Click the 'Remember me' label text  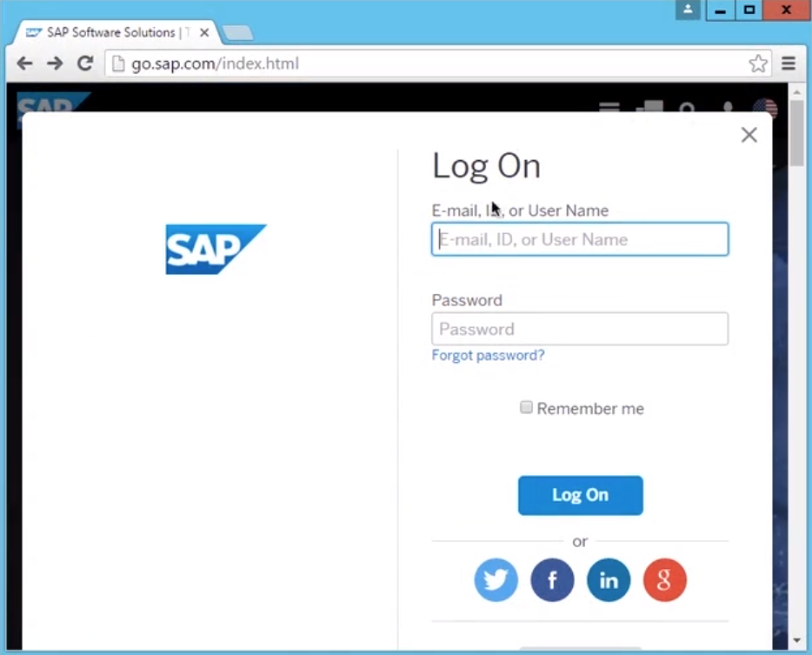point(590,408)
